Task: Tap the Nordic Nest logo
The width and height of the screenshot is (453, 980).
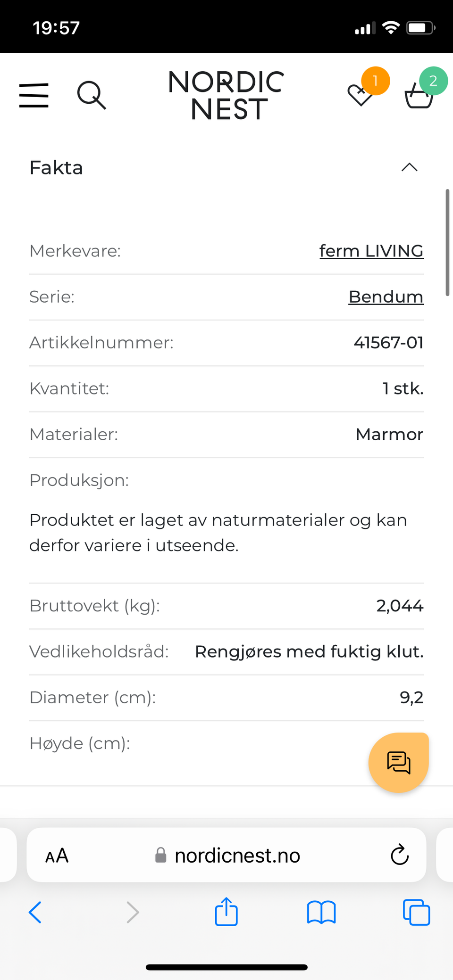Action: click(226, 95)
